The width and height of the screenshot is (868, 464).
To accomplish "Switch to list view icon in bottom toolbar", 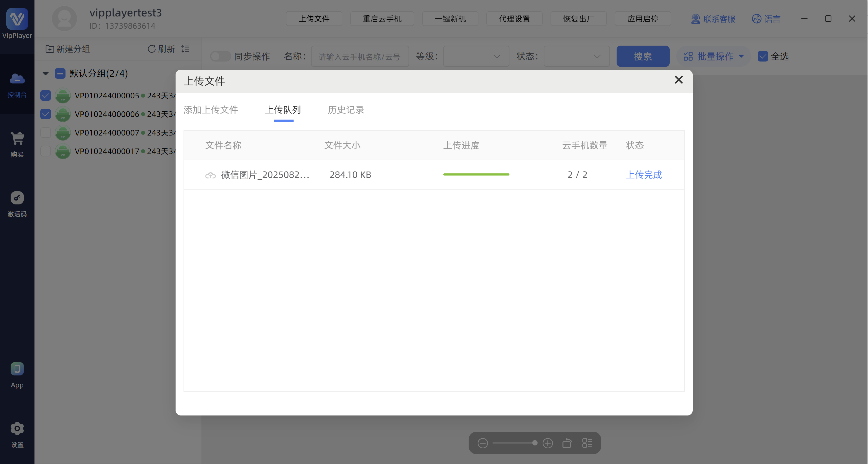I will [x=587, y=443].
